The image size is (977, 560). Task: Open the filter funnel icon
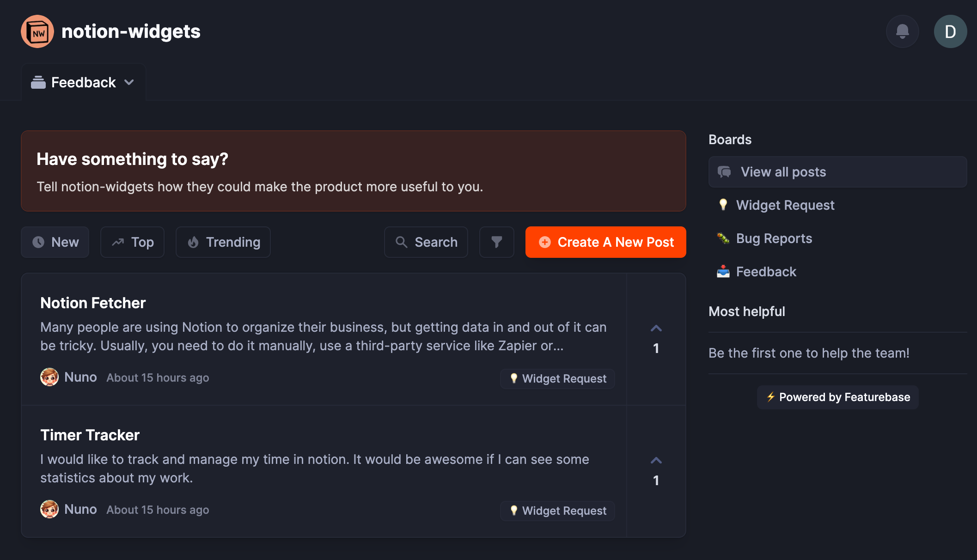coord(497,242)
